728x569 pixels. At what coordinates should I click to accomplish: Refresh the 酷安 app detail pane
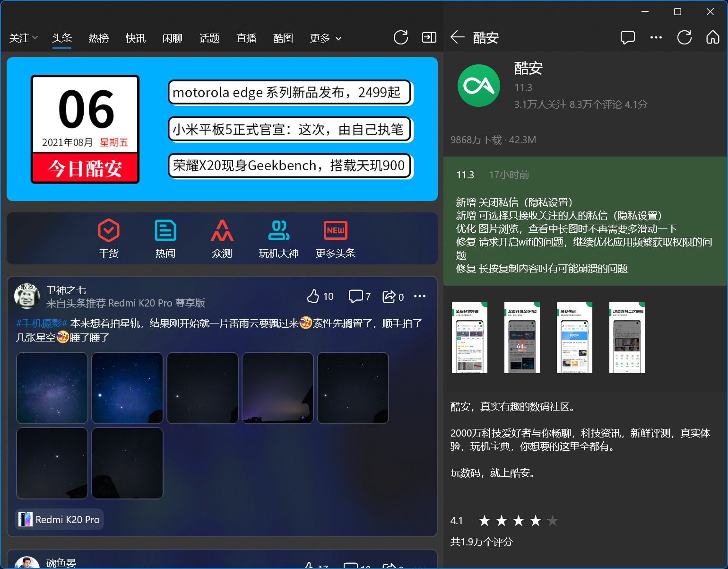pyautogui.click(x=685, y=37)
